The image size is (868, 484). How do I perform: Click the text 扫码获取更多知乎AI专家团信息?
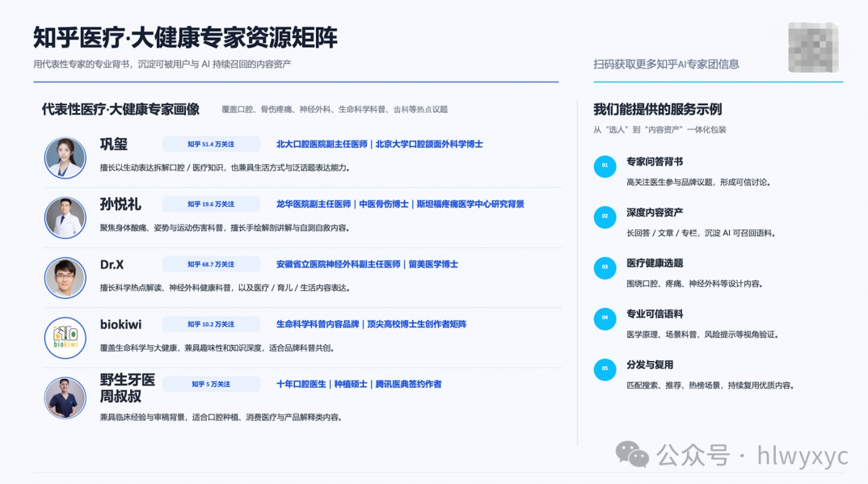point(666,64)
